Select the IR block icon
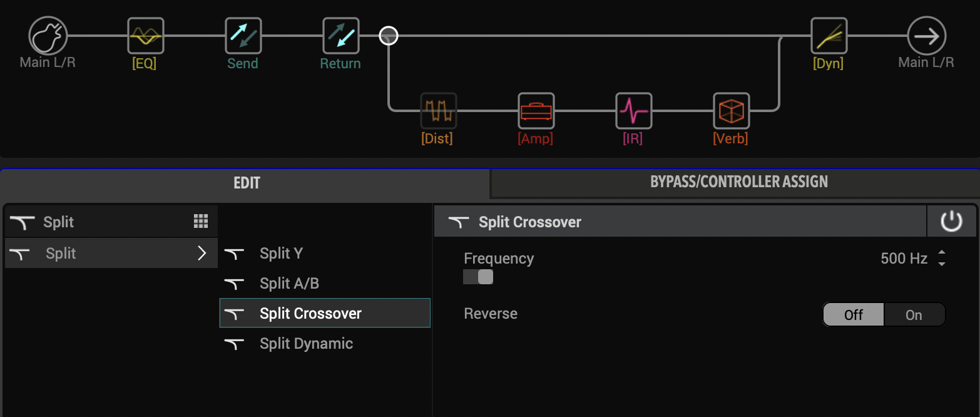The image size is (980, 417). [x=633, y=111]
